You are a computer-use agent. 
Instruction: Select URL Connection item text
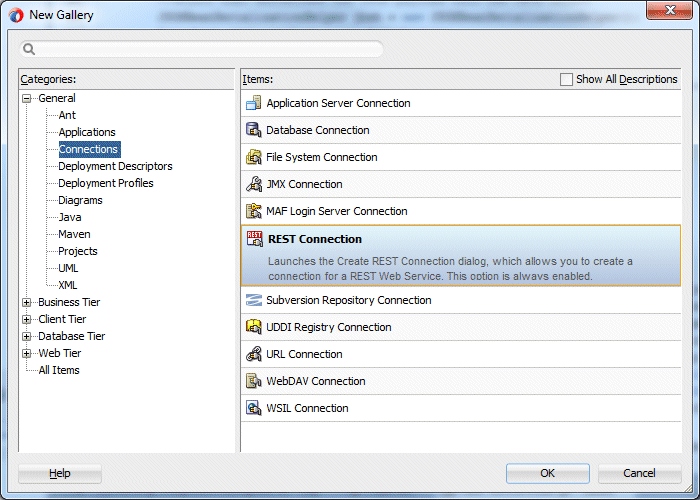coord(304,354)
